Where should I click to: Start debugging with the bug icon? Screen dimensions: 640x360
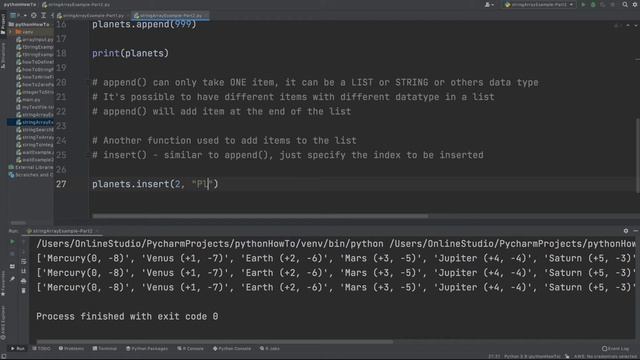(593, 4)
